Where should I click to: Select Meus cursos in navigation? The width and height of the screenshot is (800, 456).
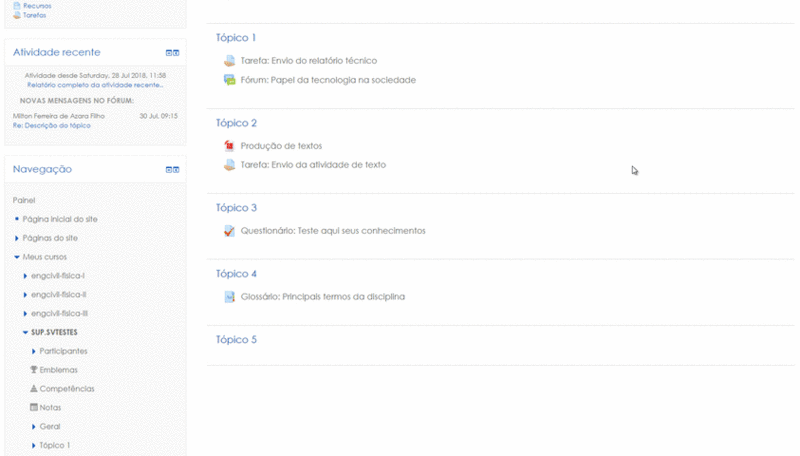pyautogui.click(x=44, y=257)
